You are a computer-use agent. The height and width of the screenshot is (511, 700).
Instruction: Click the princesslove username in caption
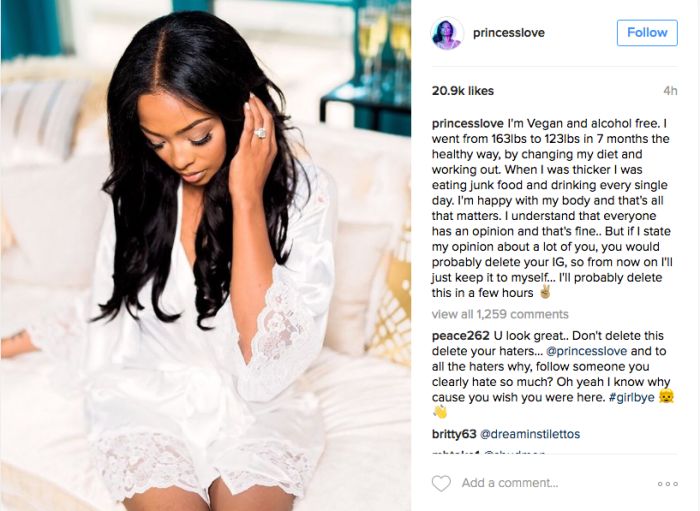click(467, 124)
